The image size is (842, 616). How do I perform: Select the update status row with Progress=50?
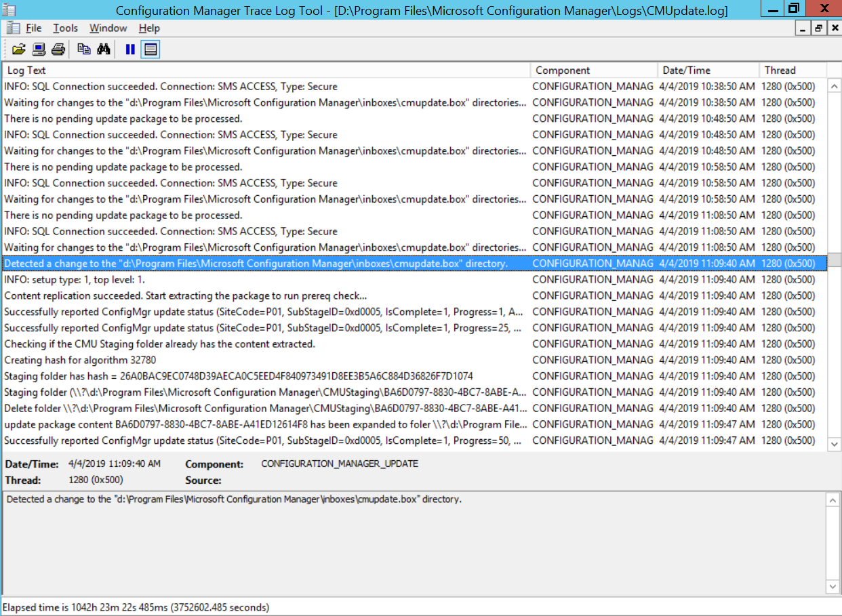pos(415,440)
